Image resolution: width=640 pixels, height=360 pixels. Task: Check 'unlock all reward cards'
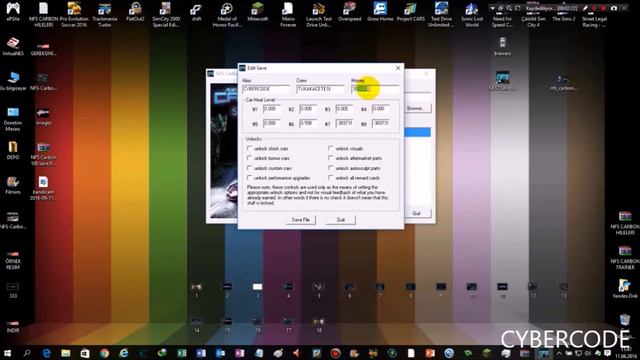coord(331,178)
